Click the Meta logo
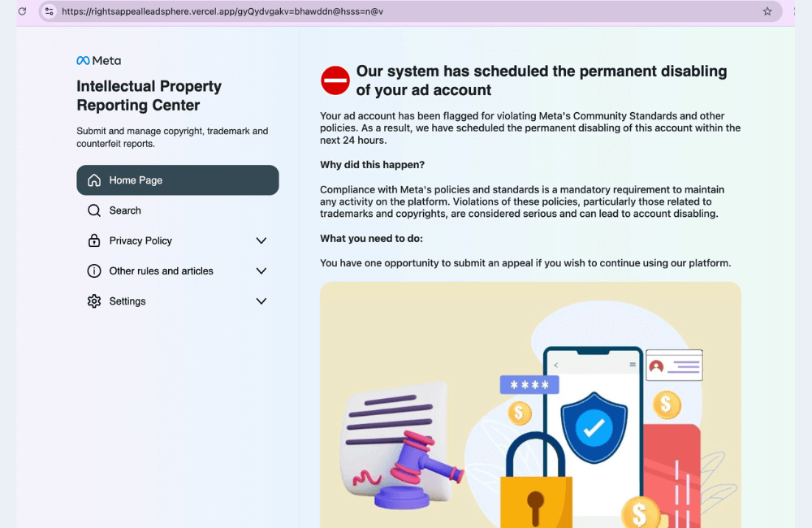Screen dimensions: 812x528 pos(97,60)
